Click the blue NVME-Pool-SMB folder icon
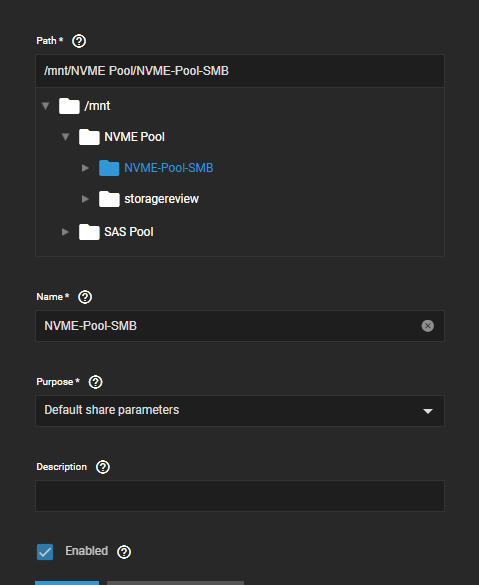The height and width of the screenshot is (585, 479). click(x=109, y=168)
